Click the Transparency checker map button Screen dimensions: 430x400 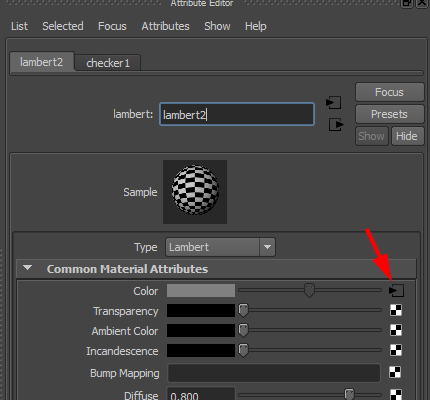(396, 310)
